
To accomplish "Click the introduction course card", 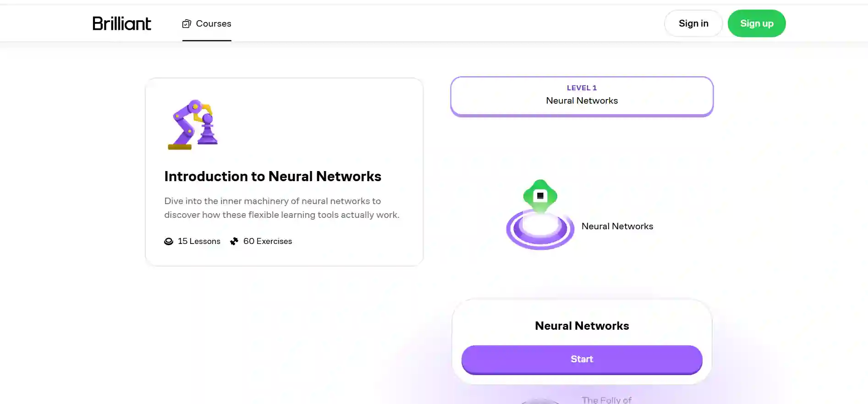I will 284,172.
